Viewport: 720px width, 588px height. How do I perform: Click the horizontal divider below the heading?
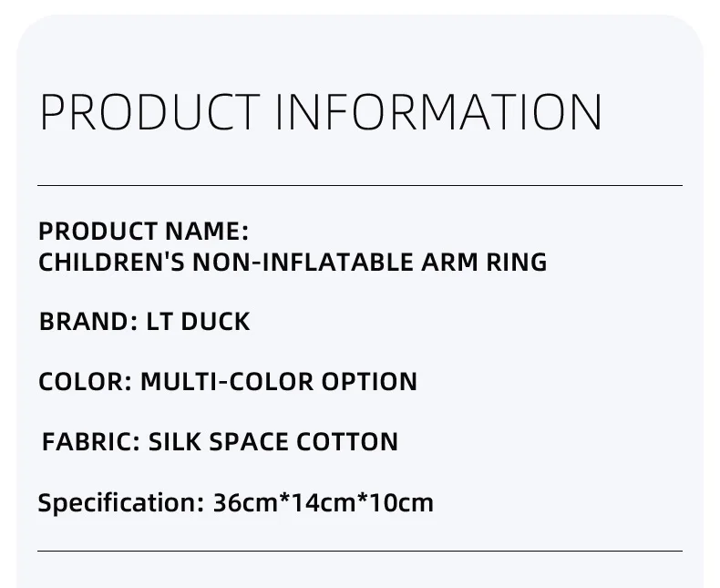[x=360, y=186]
